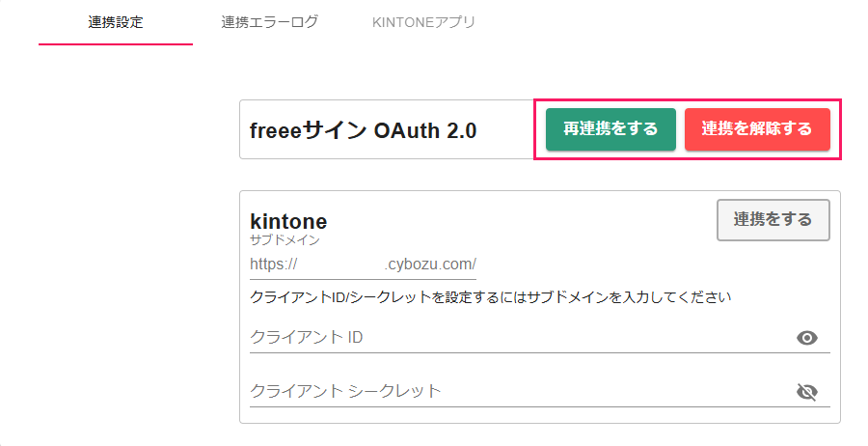Click the green 再連携をする button

point(610,128)
